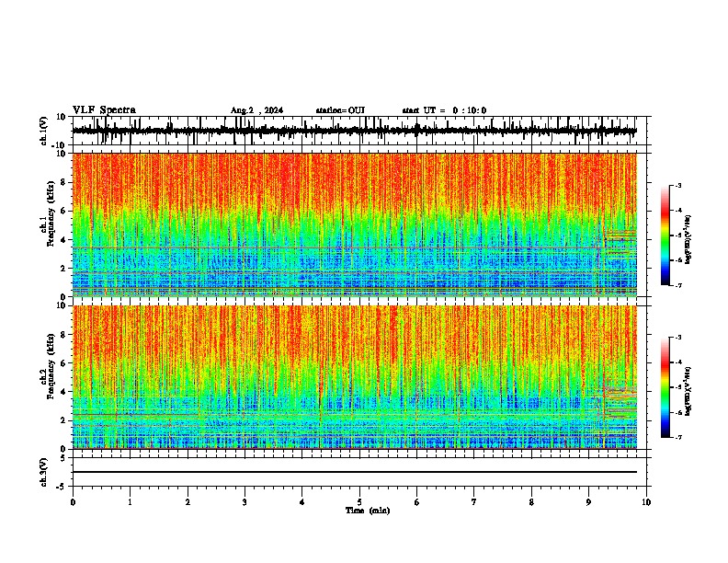The height and width of the screenshot is (563, 728).
Task: Click the ch.2 colorbar 'log(PSD)' unit label
Action: click(x=688, y=391)
